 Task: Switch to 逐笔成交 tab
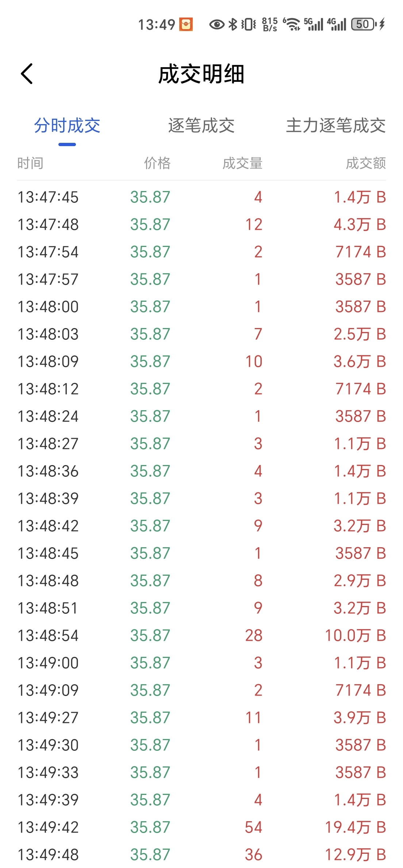coord(201,126)
